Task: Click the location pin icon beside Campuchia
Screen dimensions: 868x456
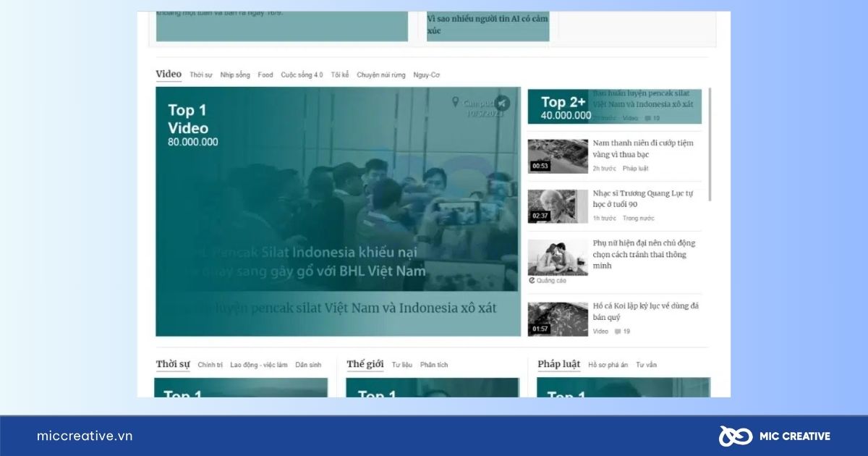Action: coord(456,102)
